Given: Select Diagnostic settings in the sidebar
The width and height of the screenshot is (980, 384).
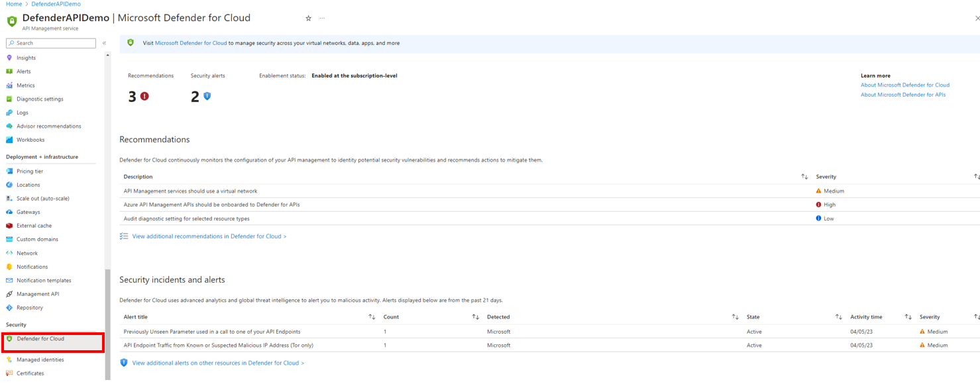Looking at the screenshot, I should tap(40, 99).
